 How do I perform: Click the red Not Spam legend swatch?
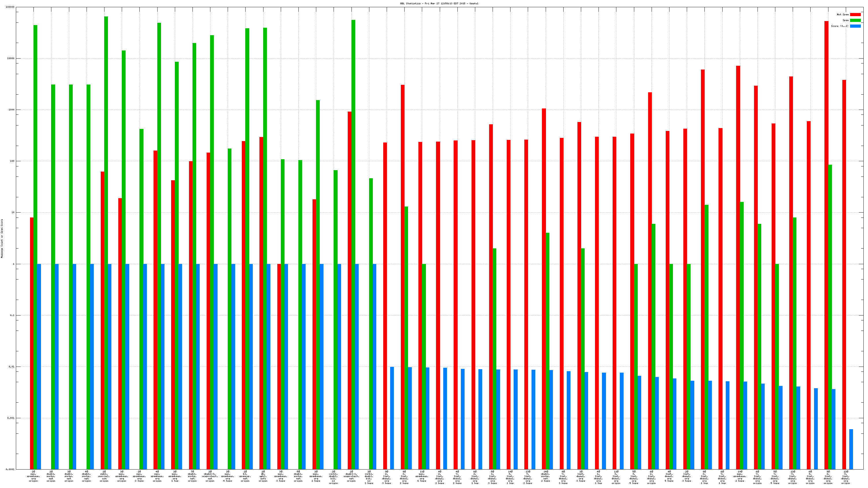tap(855, 14)
